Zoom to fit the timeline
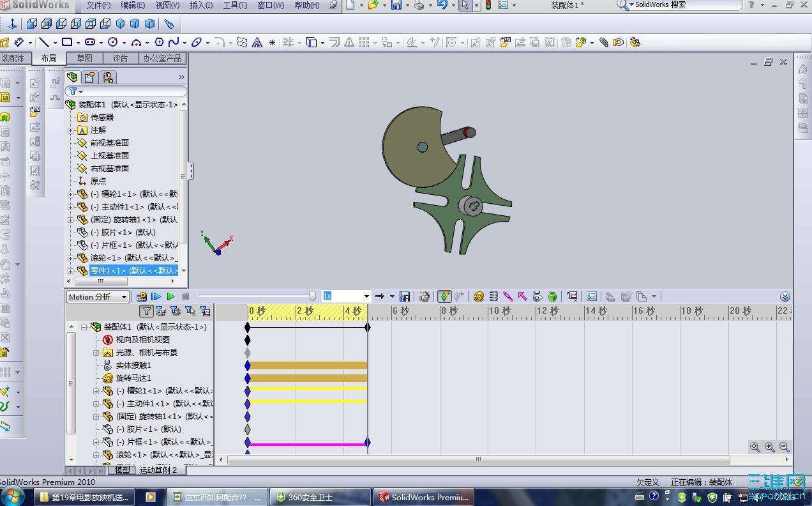 (755, 447)
